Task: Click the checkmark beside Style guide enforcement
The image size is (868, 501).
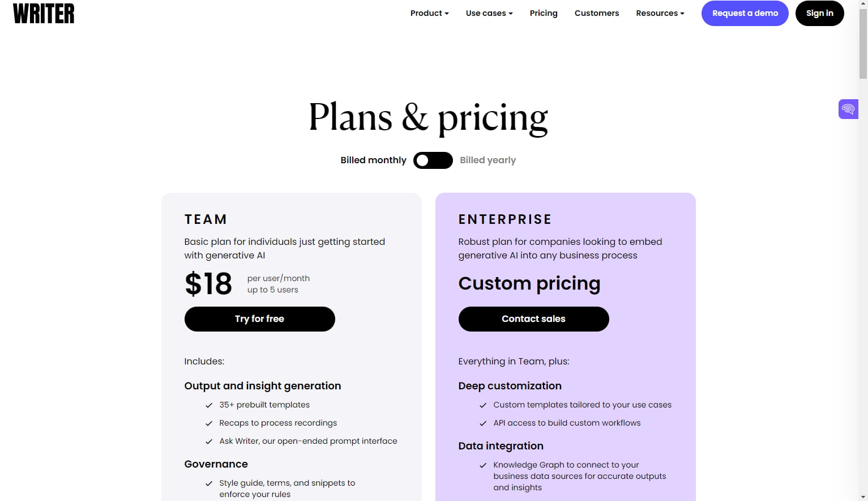Action: pyautogui.click(x=208, y=483)
